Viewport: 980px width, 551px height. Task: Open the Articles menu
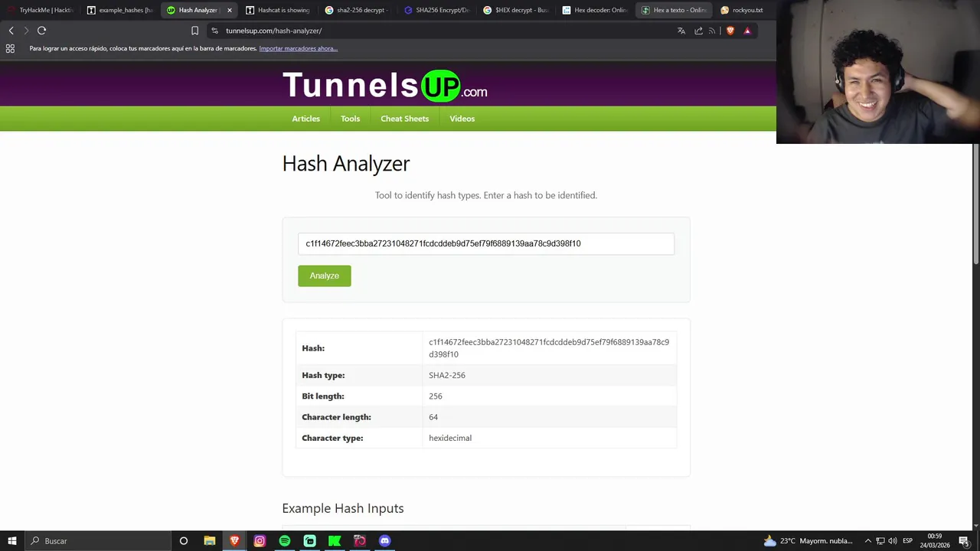(x=305, y=119)
